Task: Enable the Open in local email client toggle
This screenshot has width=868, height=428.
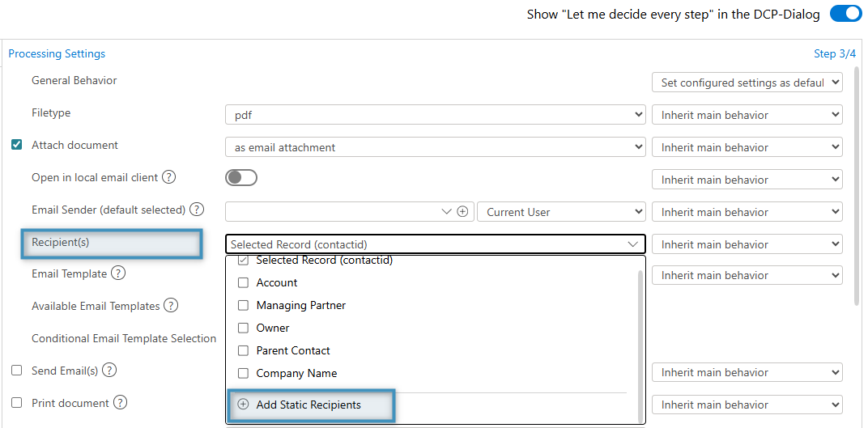Action: (x=241, y=178)
